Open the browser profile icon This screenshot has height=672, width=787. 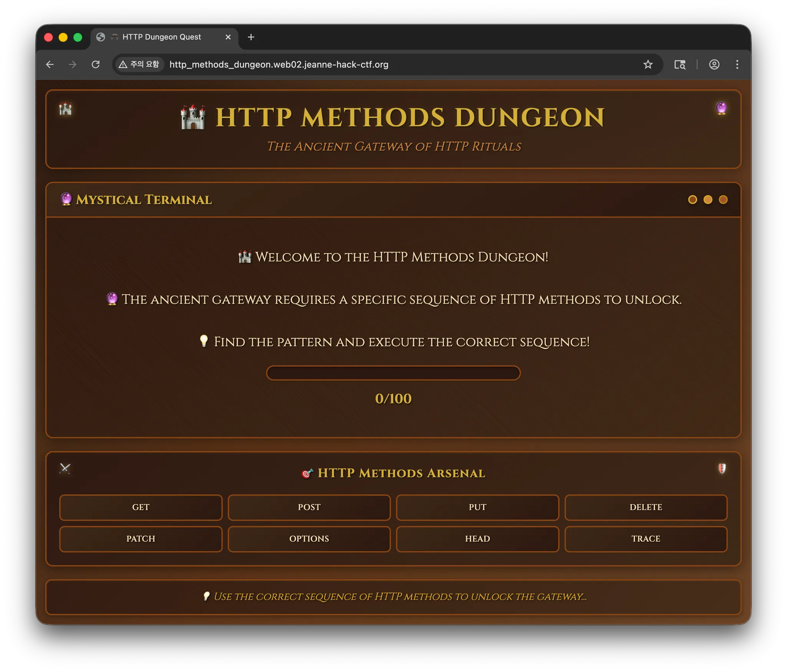[714, 65]
